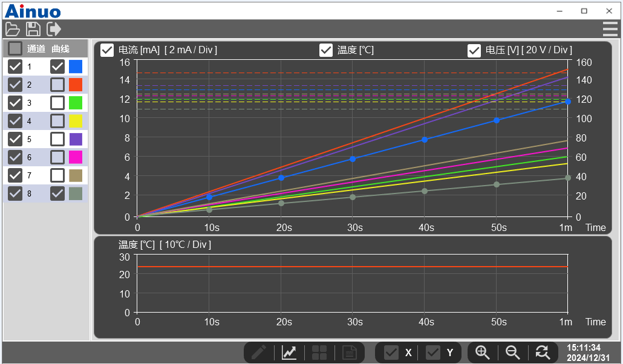Uncheck the 电流 [mA] checkbox
623x364 pixels.
pos(107,50)
